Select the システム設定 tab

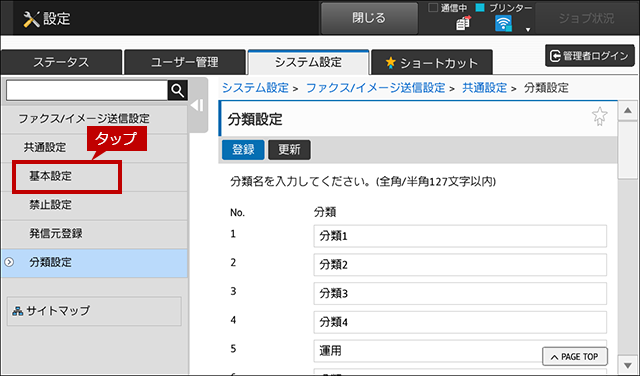[x=308, y=62]
